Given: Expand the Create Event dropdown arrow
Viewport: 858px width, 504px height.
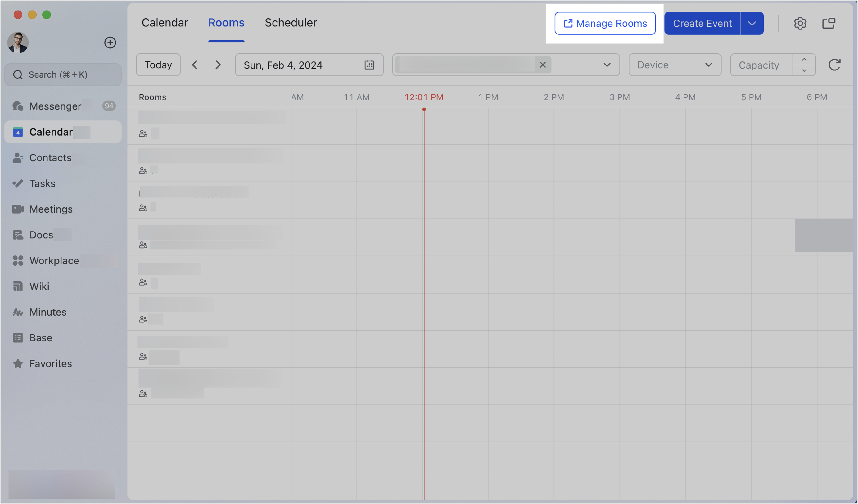Looking at the screenshot, I should coord(752,23).
